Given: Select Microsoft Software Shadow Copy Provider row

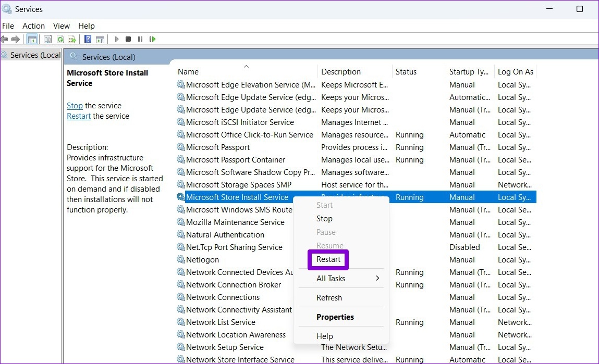Looking at the screenshot, I should point(356,172).
